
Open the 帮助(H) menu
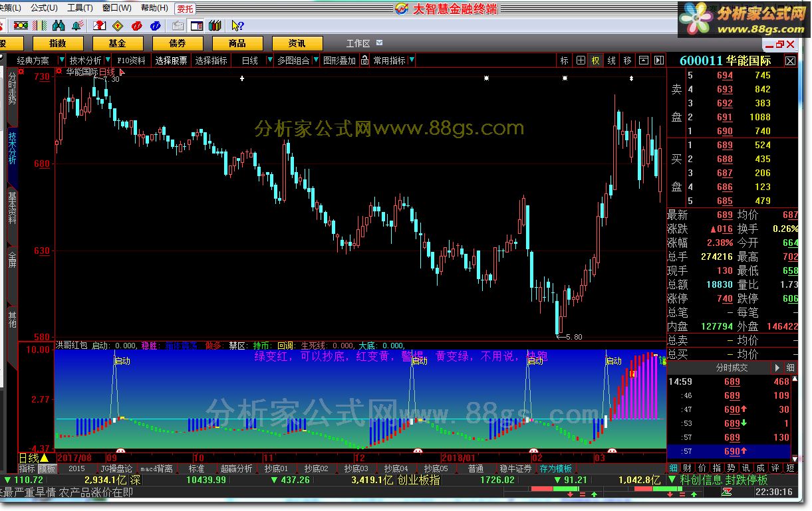coord(154,8)
